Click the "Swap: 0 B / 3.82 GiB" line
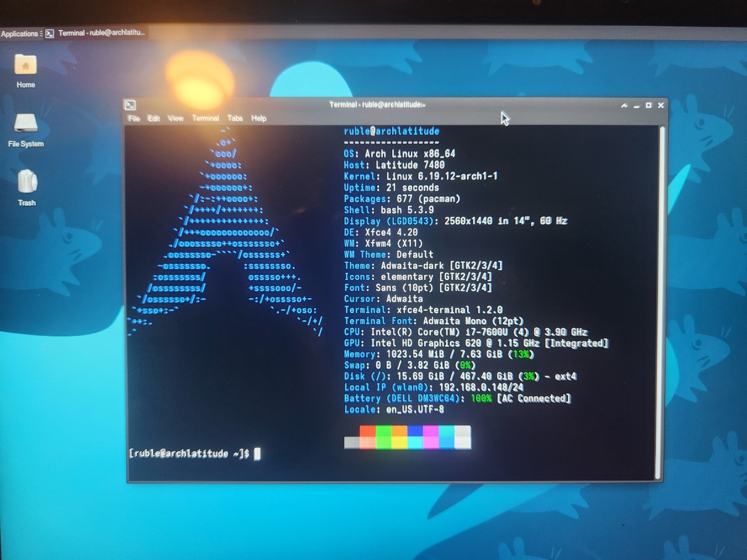This screenshot has height=560, width=747. [409, 365]
